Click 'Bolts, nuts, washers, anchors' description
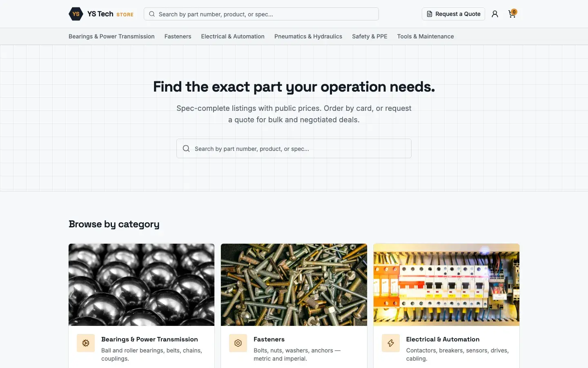The width and height of the screenshot is (588, 368). (297, 355)
